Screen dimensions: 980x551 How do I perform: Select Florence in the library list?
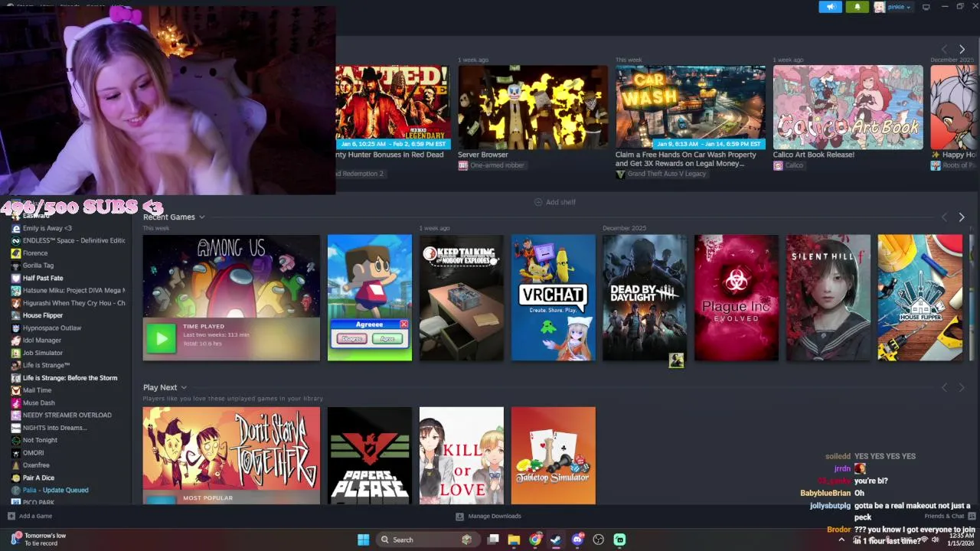[35, 253]
